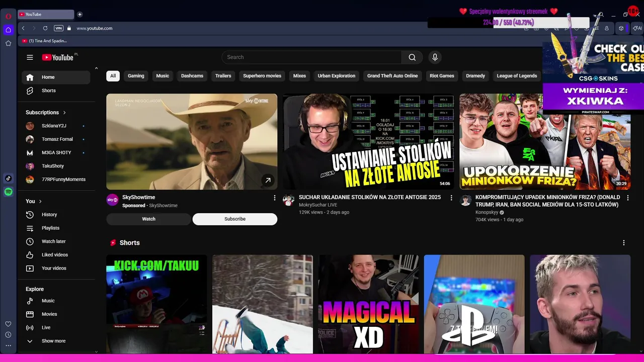Click the YouTube search input field
644x362 pixels.
point(312,57)
